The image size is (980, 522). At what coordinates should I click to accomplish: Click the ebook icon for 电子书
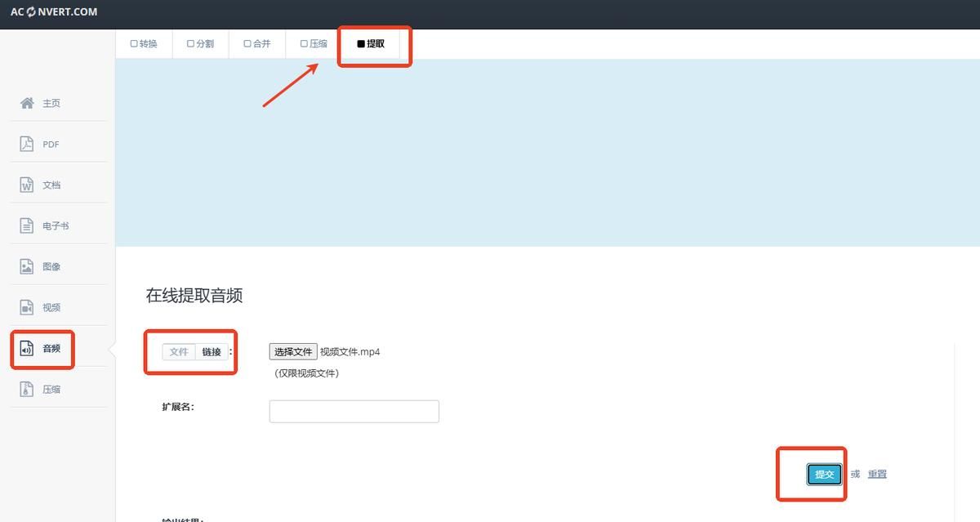coord(27,225)
